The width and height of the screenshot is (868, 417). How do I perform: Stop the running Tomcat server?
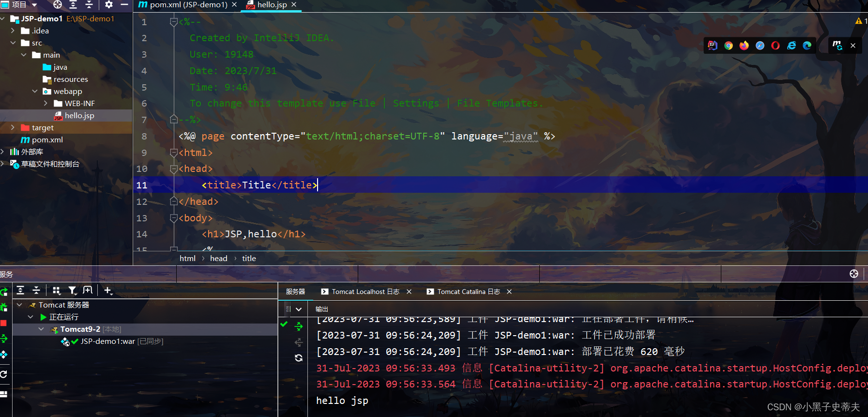tap(3, 323)
